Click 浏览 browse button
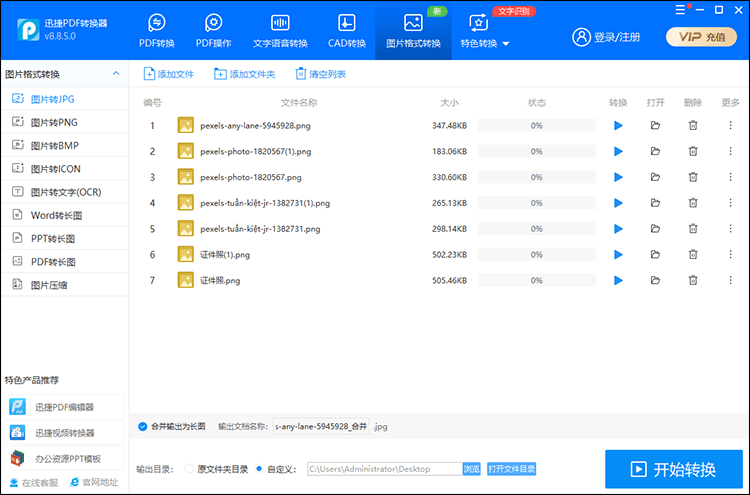This screenshot has height=495, width=750. (471, 469)
